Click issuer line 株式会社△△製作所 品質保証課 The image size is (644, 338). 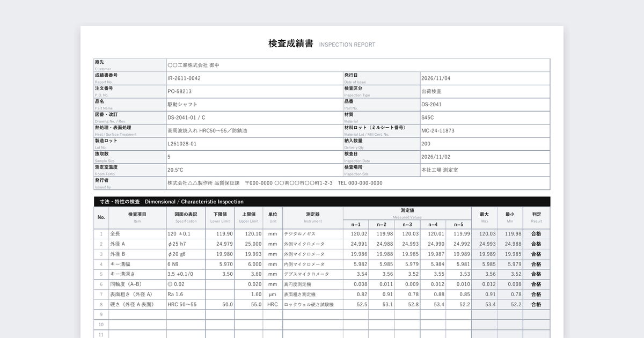203,183
